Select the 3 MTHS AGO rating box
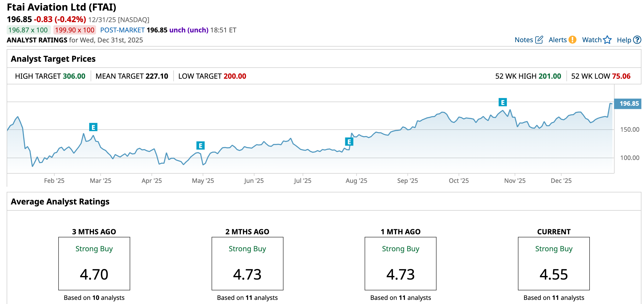This screenshot has width=644, height=304. click(94, 263)
